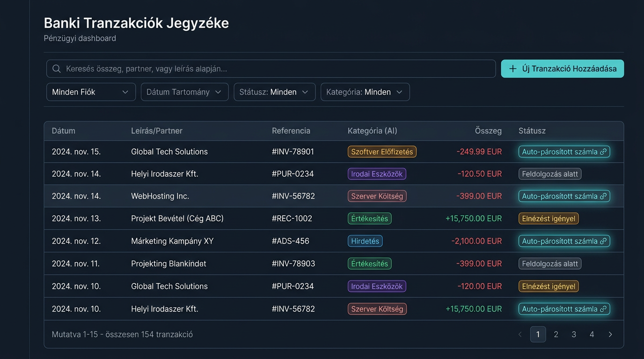Screen dimensions: 644x359
Task: Click reference #ADS-456
Action: pos(291,241)
